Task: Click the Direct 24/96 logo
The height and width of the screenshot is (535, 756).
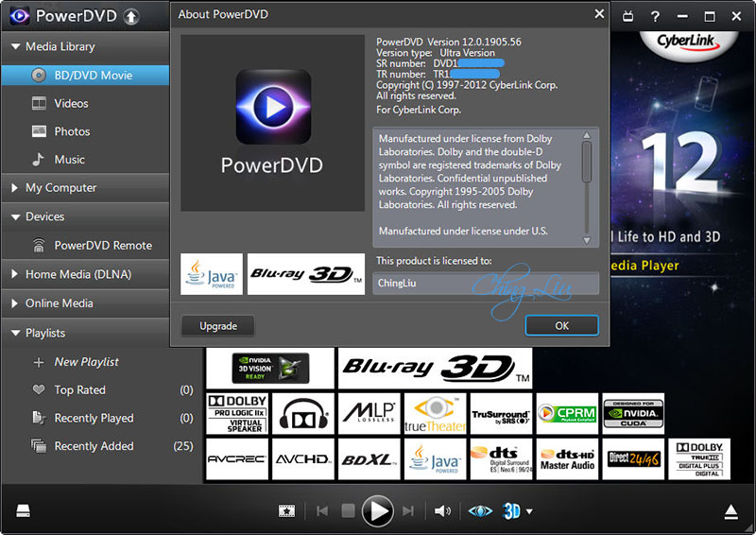Action: 633,459
